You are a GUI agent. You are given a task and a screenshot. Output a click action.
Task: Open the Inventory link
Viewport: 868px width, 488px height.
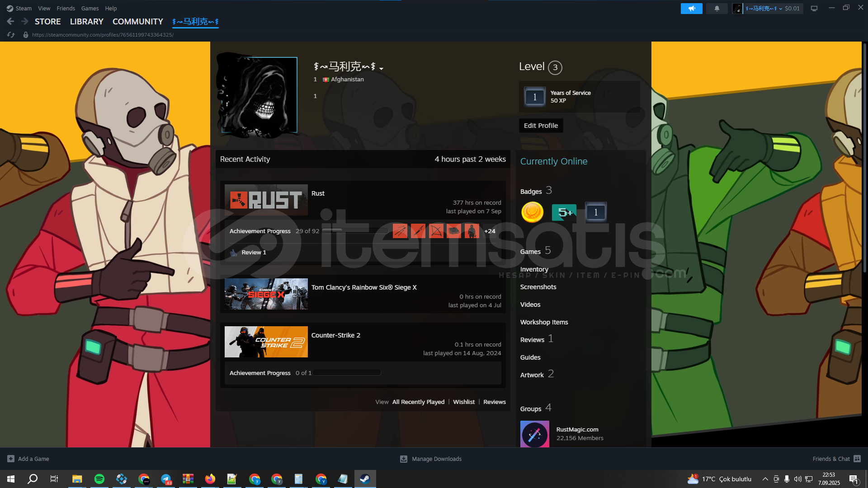coord(534,269)
